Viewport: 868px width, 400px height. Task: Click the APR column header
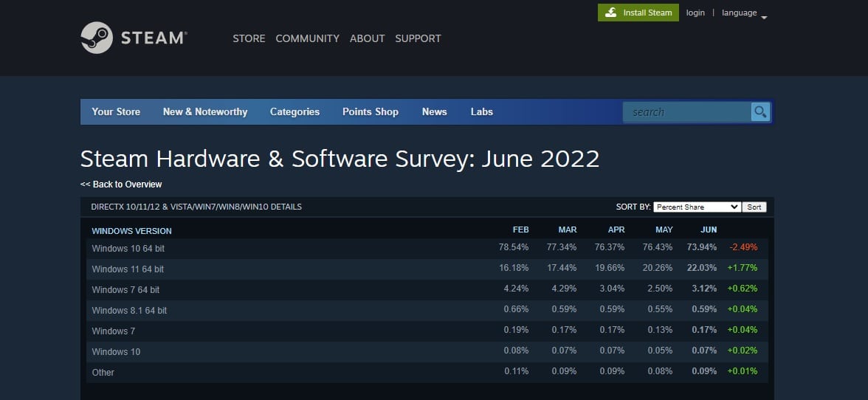(616, 230)
